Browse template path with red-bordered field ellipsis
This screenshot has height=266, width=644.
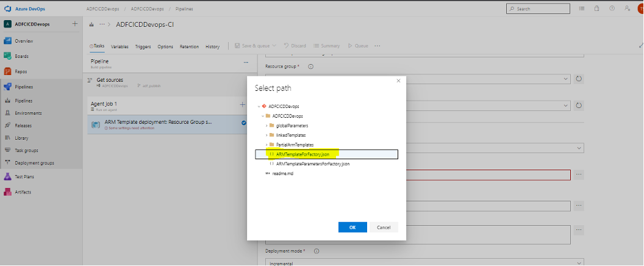(579, 174)
